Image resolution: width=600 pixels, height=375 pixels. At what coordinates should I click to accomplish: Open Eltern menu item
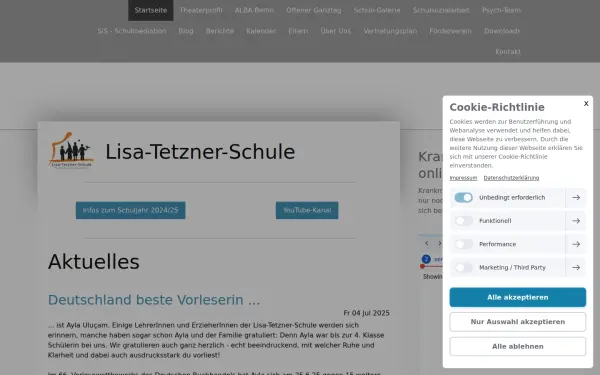[x=298, y=31]
